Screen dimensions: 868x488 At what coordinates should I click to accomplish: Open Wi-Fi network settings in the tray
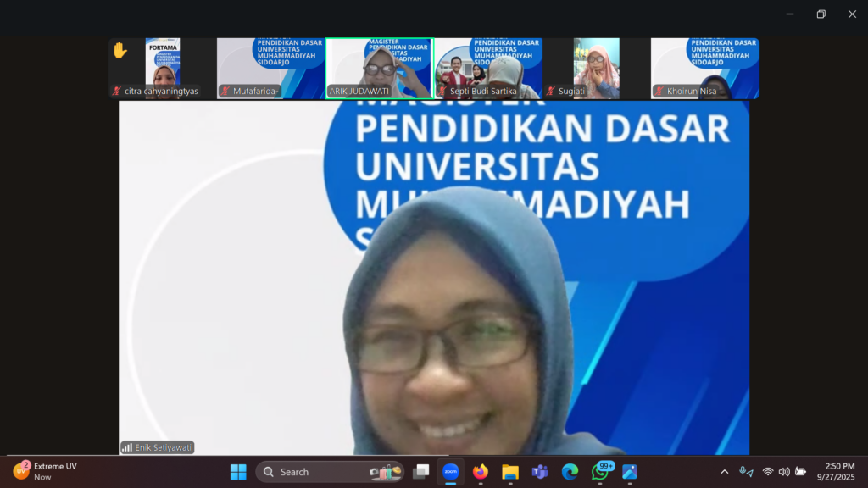click(x=768, y=472)
